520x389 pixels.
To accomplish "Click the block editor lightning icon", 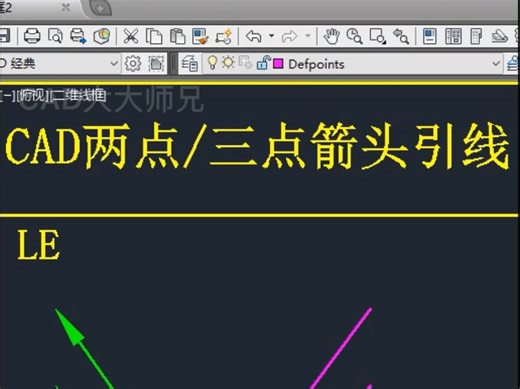I will pos(224,36).
